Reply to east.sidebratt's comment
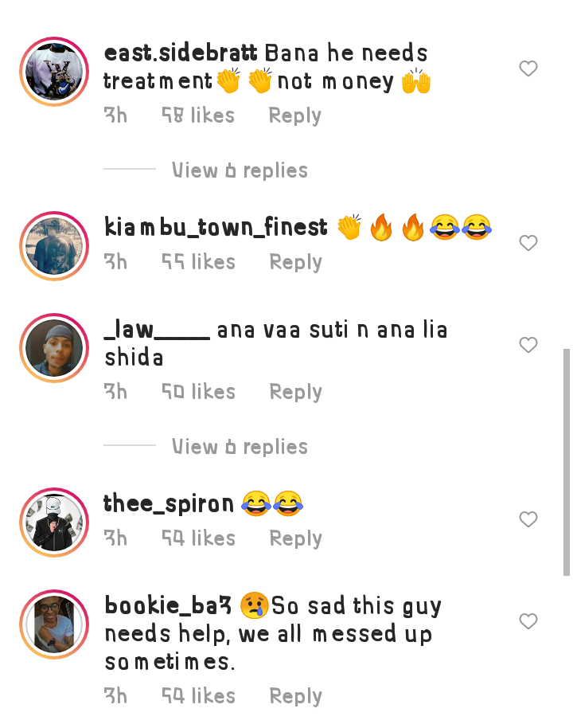 point(295,115)
